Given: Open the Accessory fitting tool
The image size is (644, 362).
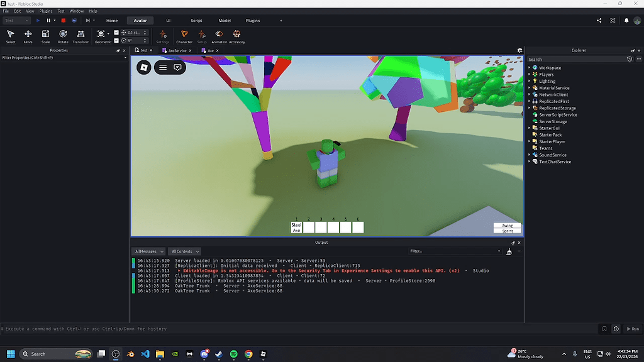Looking at the screenshot, I should pos(237,36).
